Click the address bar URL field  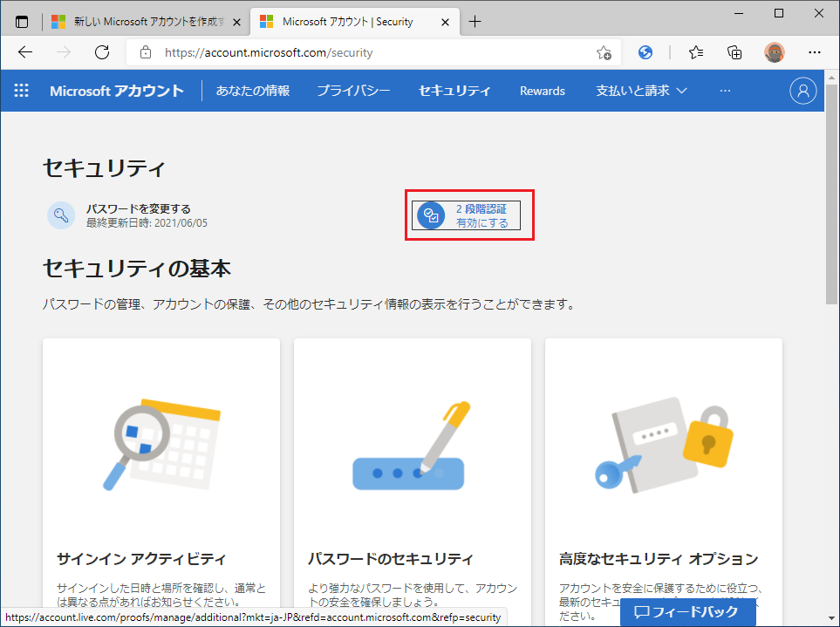[x=374, y=52]
